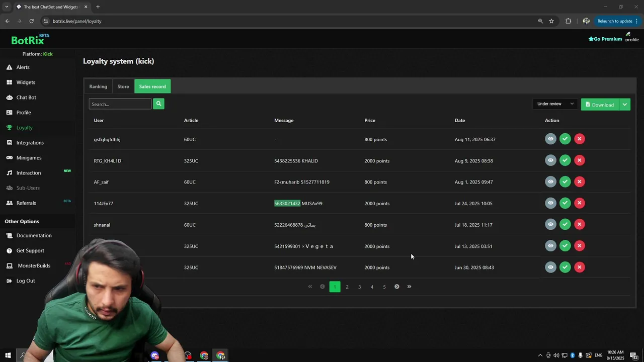Reject the Jun 30 NVM NEVASEV sale
This screenshot has height=362, width=644.
(580, 267)
